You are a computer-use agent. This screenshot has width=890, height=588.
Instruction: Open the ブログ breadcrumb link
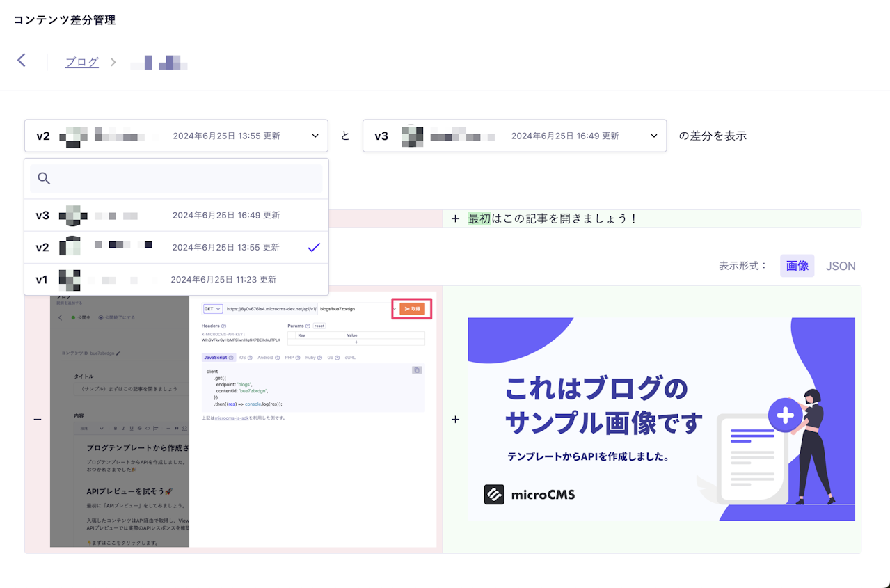[81, 61]
